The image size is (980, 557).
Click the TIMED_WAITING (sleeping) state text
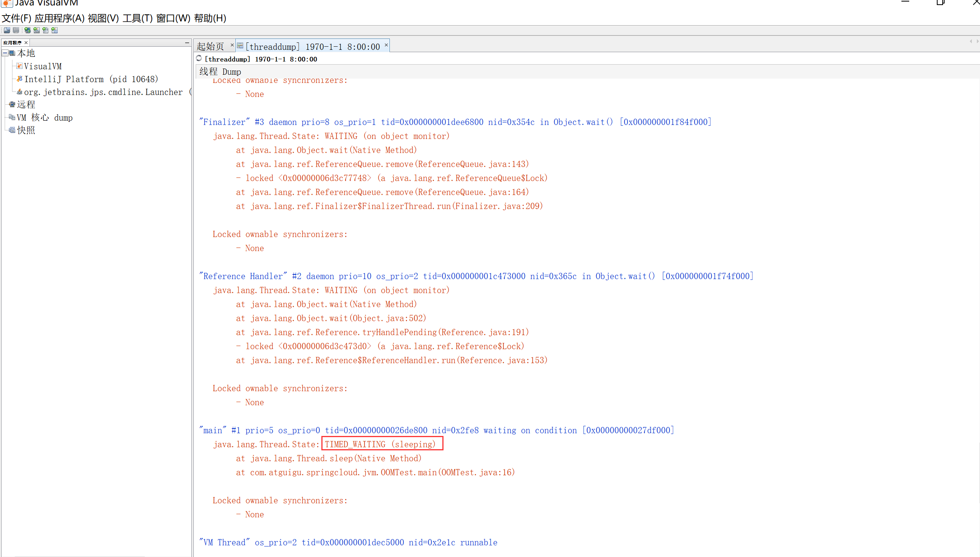380,444
